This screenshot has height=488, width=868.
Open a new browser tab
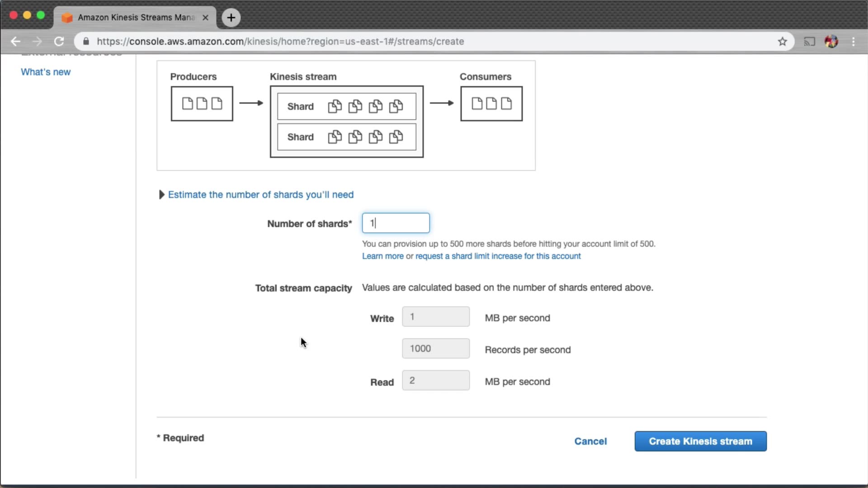point(231,18)
